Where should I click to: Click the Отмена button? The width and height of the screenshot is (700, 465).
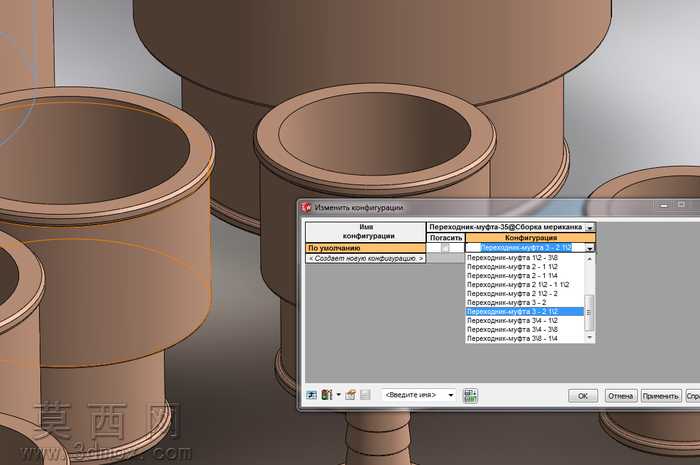(x=621, y=396)
